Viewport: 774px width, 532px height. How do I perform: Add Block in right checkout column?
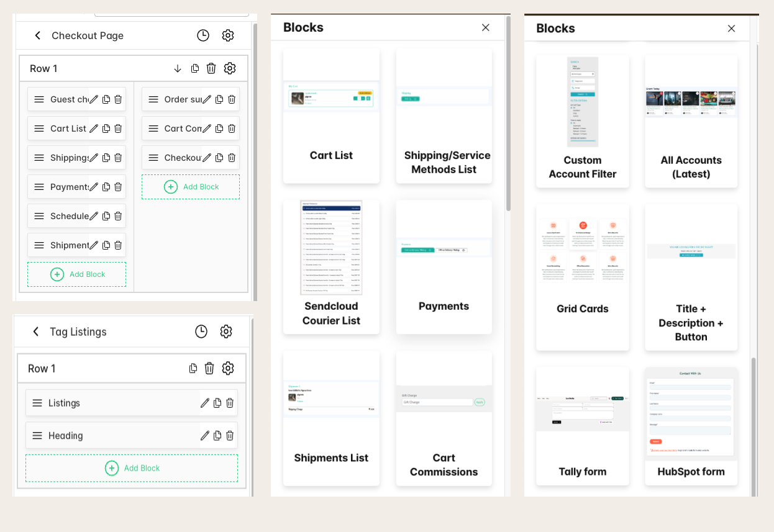click(x=191, y=187)
